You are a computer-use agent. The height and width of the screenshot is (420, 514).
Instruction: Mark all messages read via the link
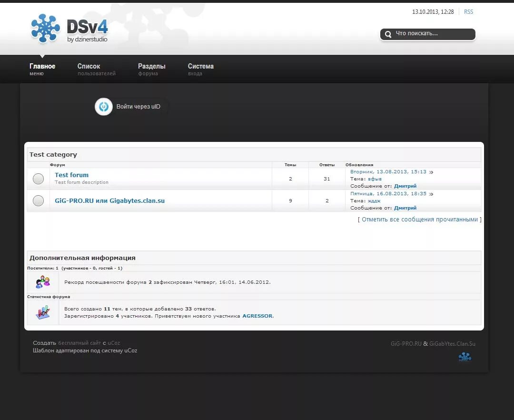point(419,219)
